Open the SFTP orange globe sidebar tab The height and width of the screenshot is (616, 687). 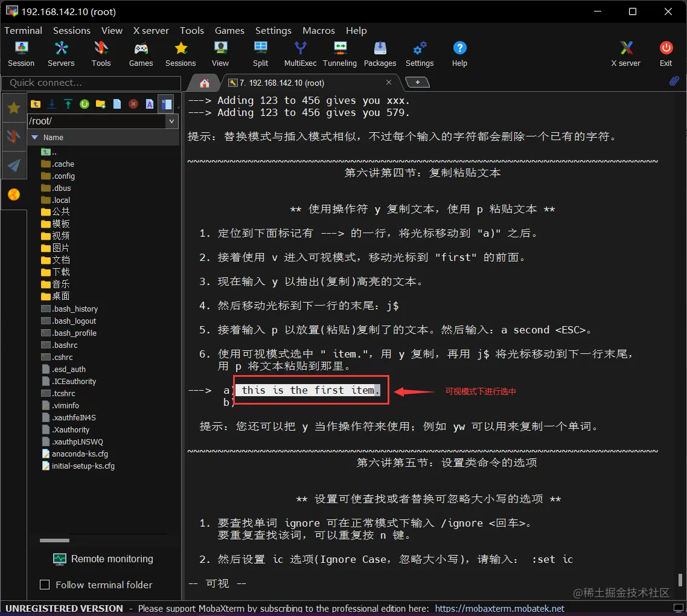coord(14,194)
